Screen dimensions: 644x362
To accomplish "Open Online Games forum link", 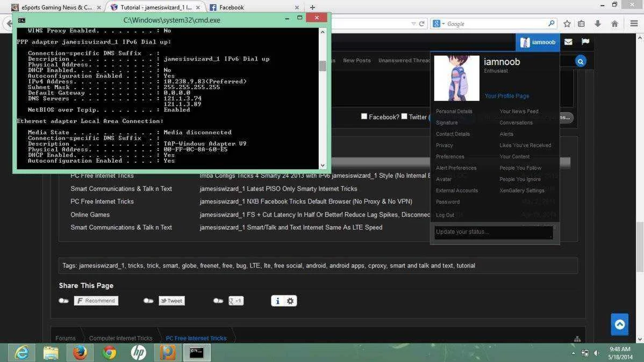I will pyautogui.click(x=90, y=215).
